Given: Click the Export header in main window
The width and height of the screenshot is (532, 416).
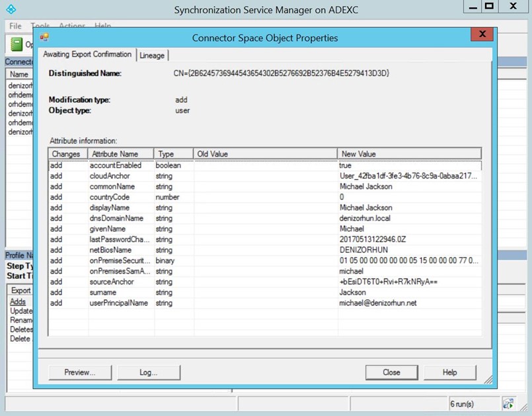Looking at the screenshot, I should click(x=20, y=290).
